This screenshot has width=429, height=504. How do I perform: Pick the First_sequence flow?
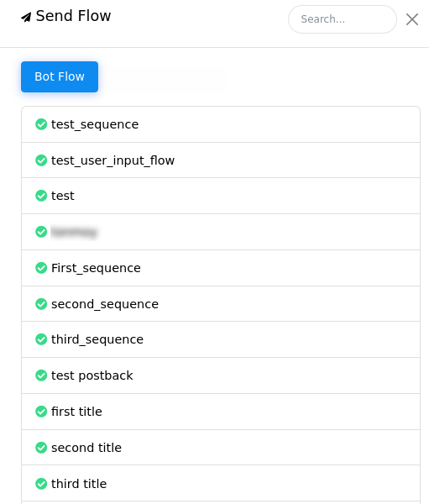tap(221, 268)
